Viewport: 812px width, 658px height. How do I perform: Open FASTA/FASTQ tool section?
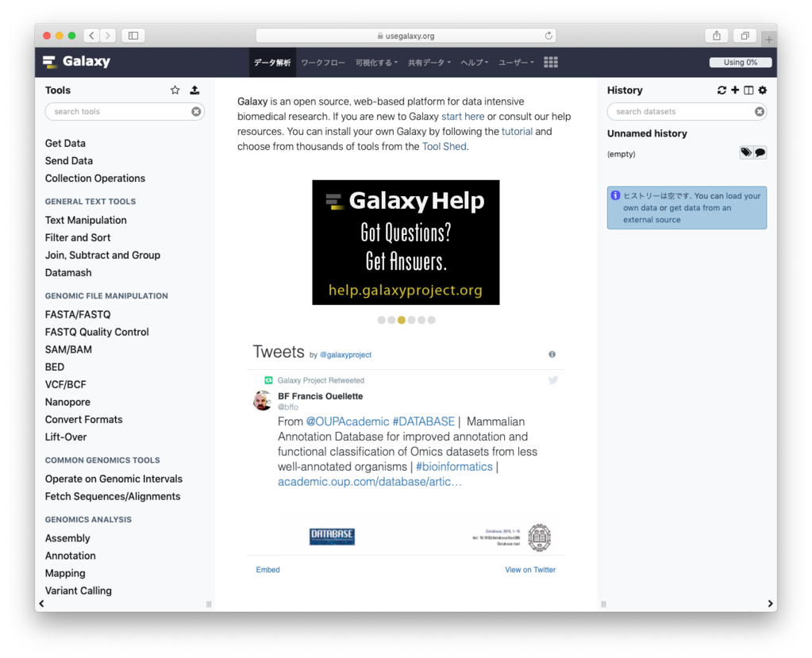click(78, 315)
